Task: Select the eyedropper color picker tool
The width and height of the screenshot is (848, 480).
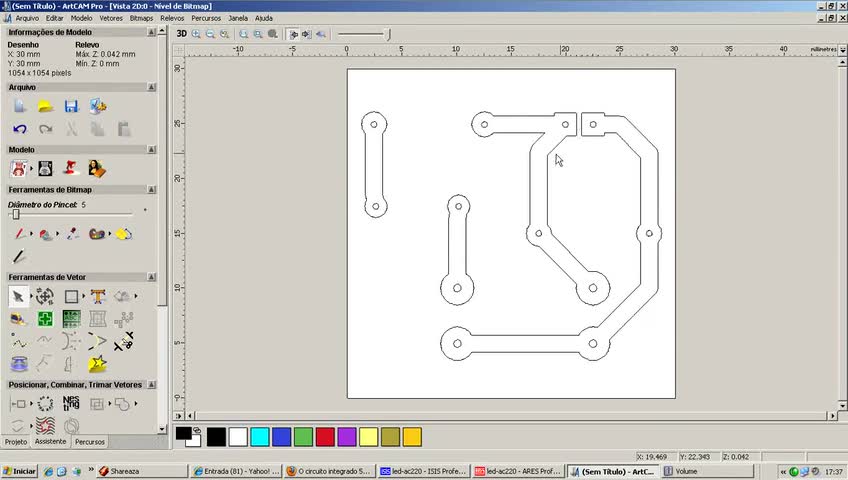Action: pos(72,234)
